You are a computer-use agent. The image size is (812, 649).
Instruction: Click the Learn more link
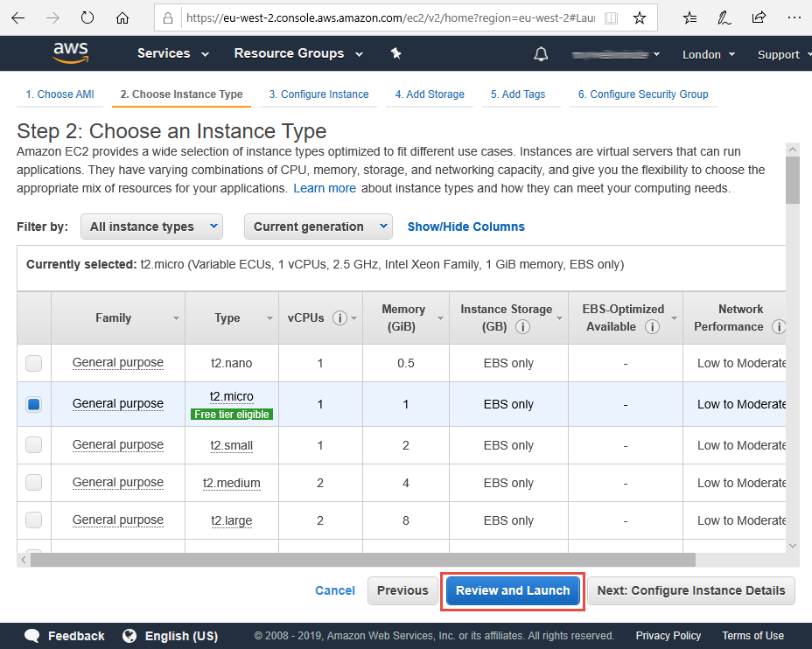[x=325, y=188]
